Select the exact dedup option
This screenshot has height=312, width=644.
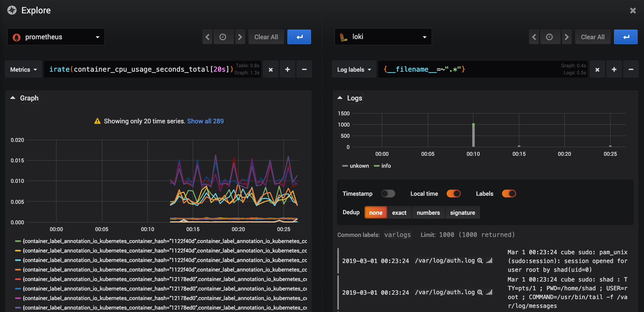click(399, 213)
